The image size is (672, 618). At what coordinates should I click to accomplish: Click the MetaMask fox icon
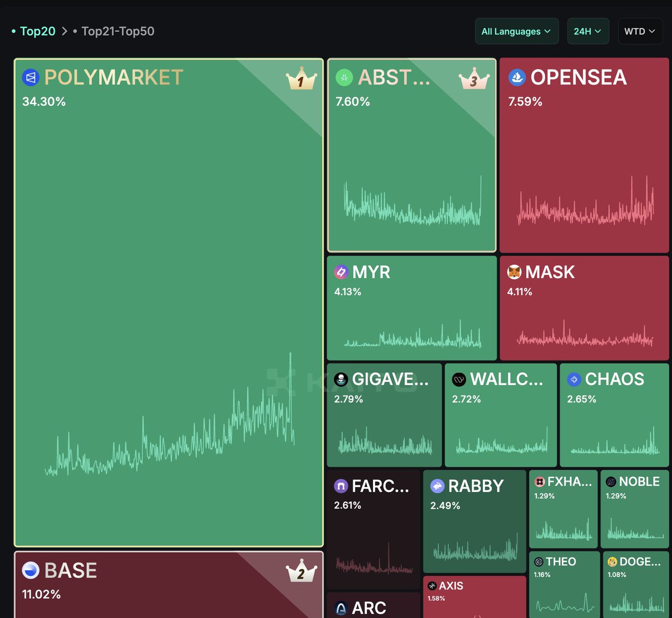coord(514,272)
